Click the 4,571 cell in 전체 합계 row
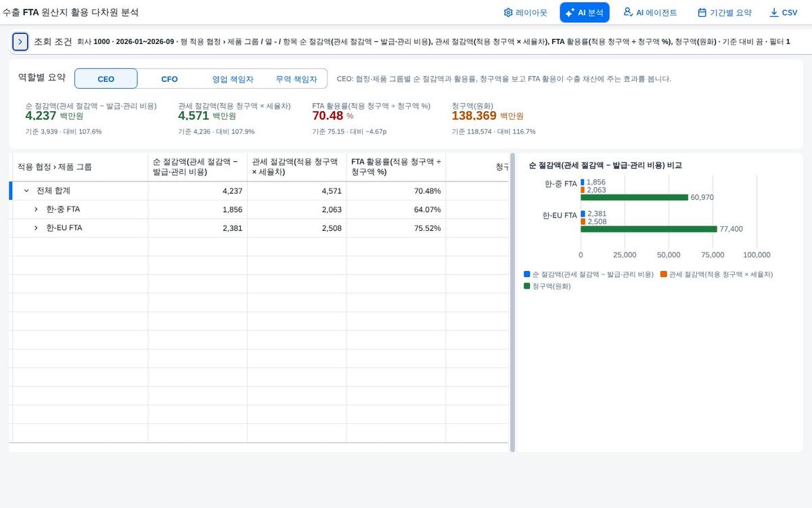Image resolution: width=812 pixels, height=508 pixels. pos(297,191)
